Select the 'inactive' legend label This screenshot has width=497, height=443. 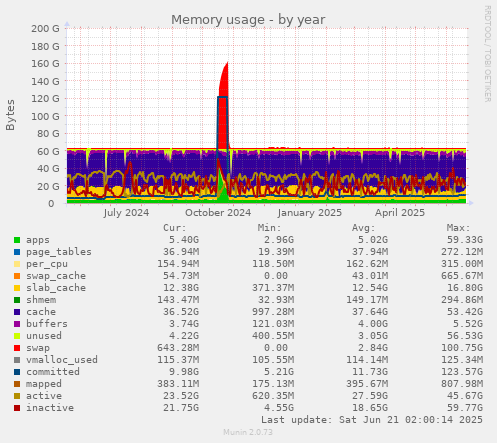[50, 408]
